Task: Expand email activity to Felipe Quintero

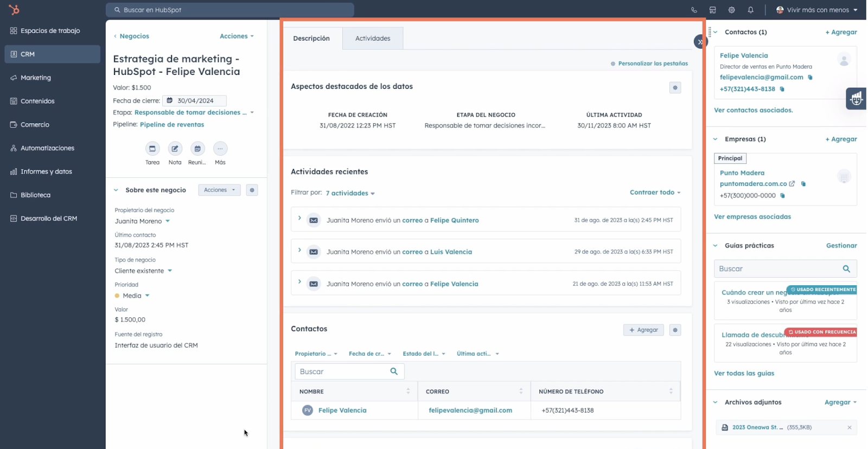Action: 299,218
